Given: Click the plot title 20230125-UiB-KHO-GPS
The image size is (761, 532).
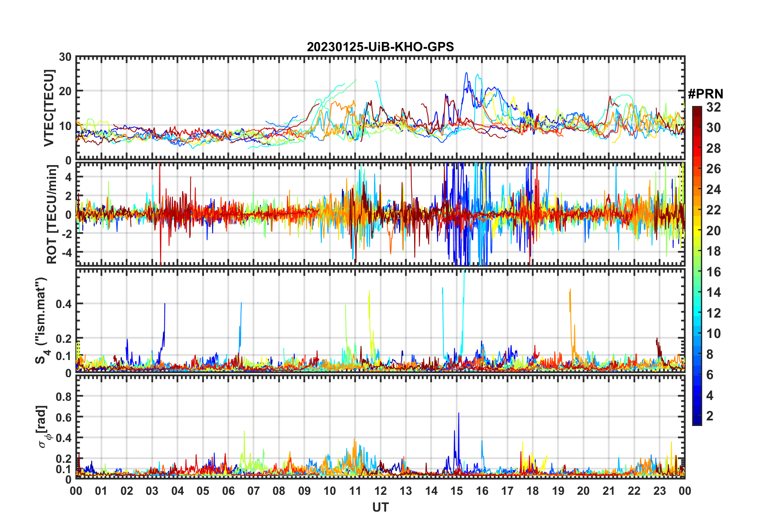Looking at the screenshot, I should [x=380, y=47].
